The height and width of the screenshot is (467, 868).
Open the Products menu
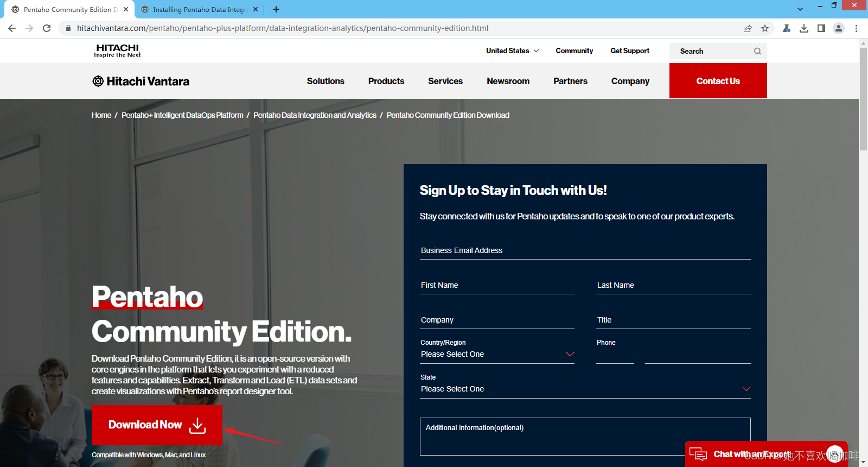(386, 81)
